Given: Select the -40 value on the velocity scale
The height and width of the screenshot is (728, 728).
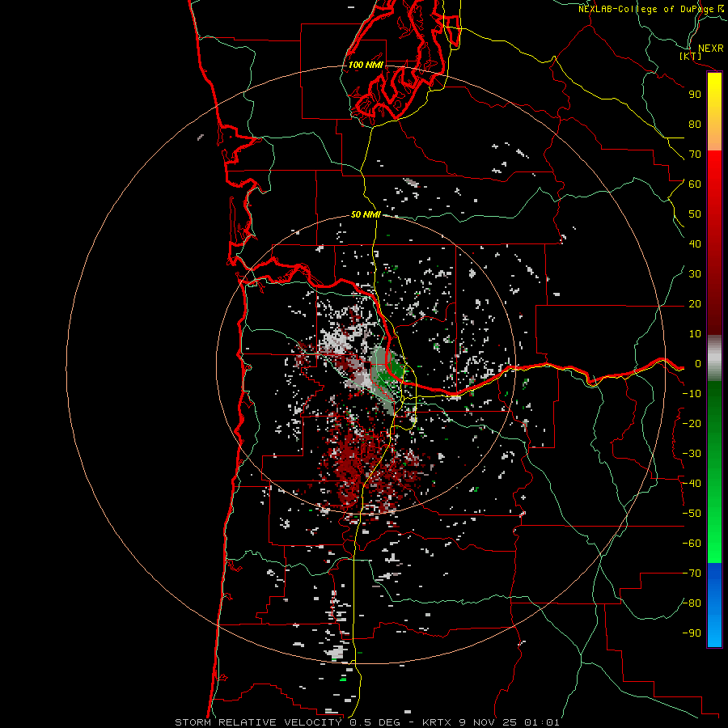Looking at the screenshot, I should click(692, 484).
